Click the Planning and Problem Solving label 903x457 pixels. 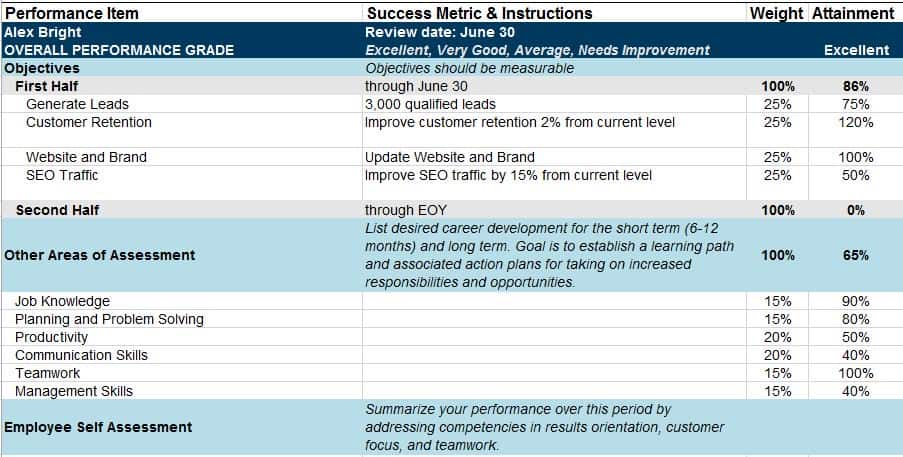pos(109,319)
